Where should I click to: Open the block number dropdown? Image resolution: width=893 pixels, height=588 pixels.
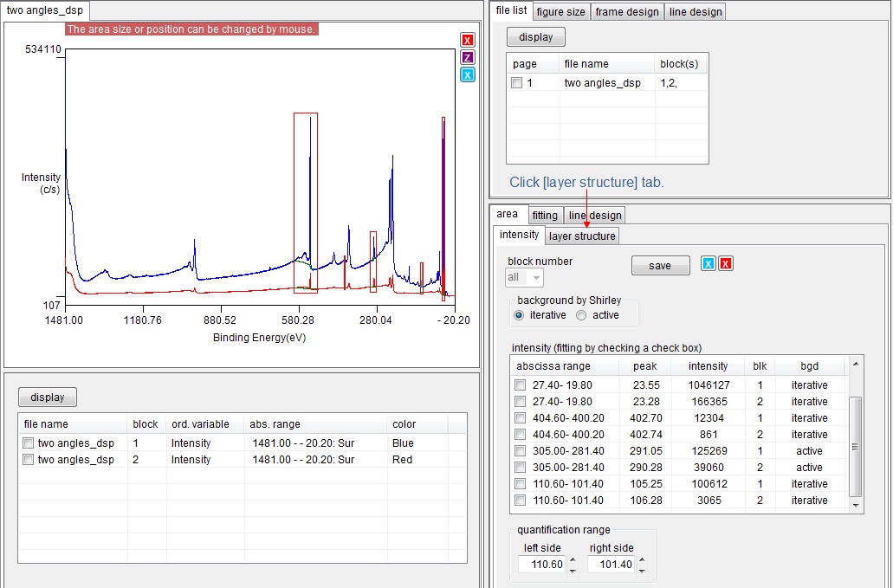(x=525, y=277)
